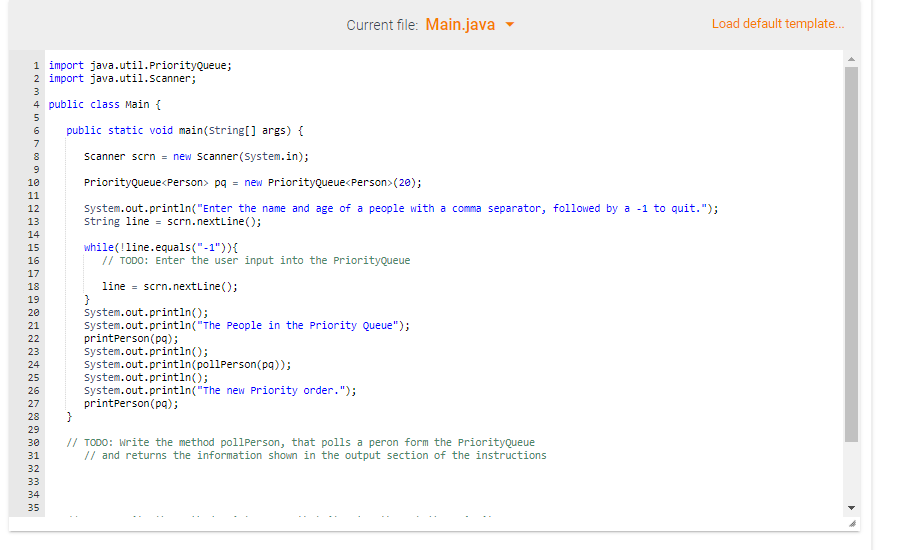Click the "Current file:" label
The width and height of the screenshot is (914, 550).
point(382,25)
